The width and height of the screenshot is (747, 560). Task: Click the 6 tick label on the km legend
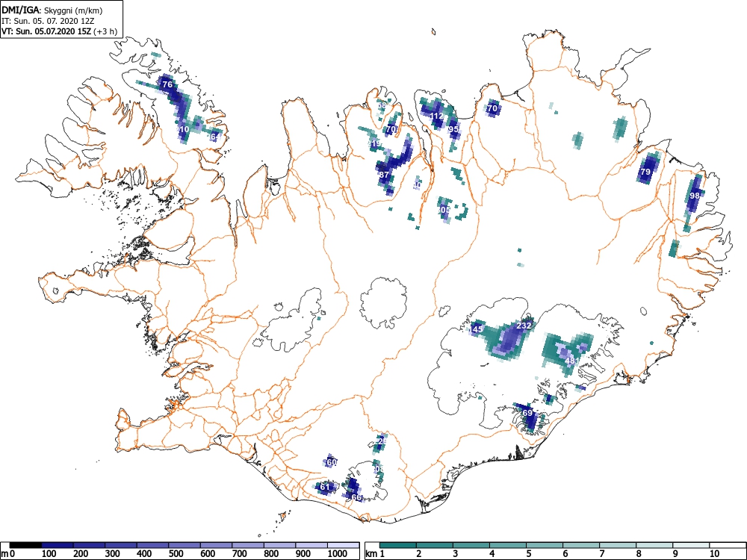(x=565, y=554)
